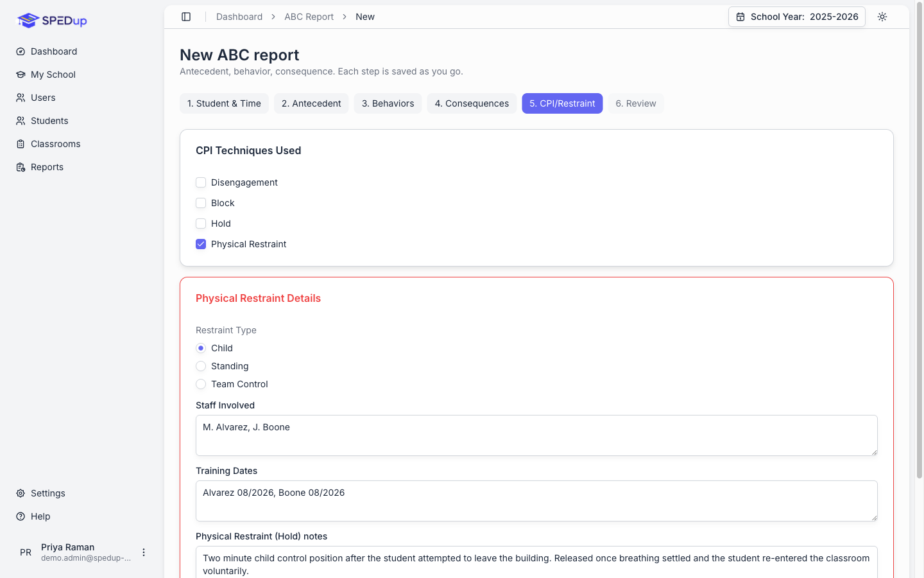The image size is (924, 578).
Task: Select step 5. CPI/Restraint
Action: [562, 103]
